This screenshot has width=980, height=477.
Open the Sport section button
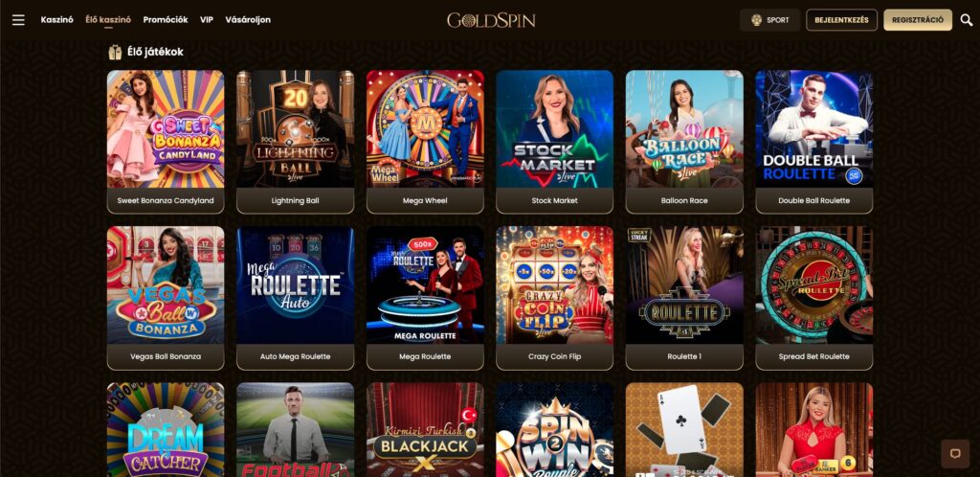tap(770, 20)
